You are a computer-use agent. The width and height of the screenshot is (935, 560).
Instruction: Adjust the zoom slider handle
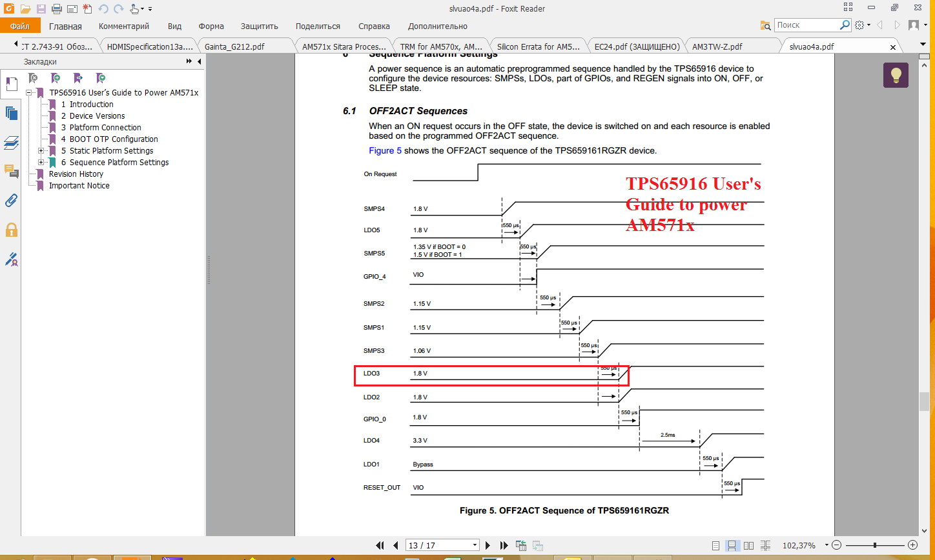[x=875, y=545]
